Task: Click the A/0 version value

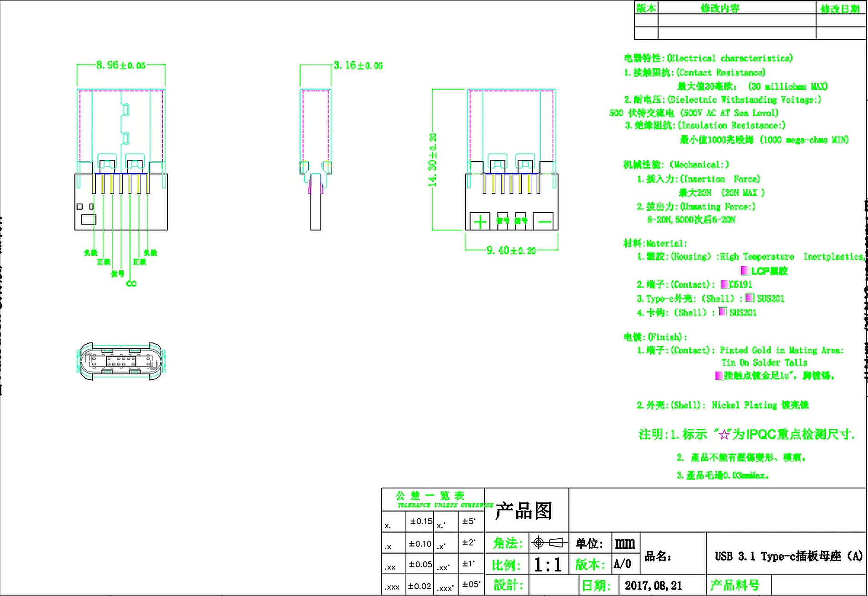Action: 622,564
